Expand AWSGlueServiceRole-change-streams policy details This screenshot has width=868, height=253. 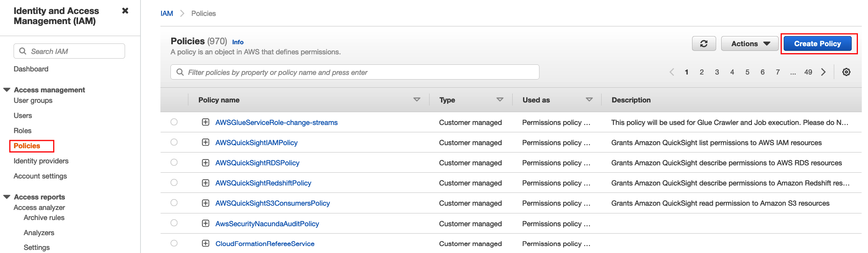205,122
